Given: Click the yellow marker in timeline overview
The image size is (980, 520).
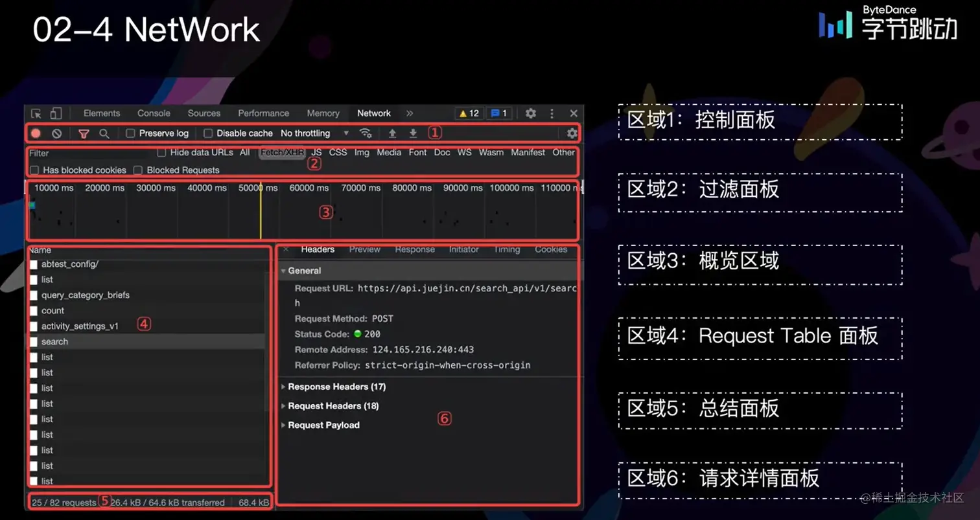Looking at the screenshot, I should click(x=261, y=210).
